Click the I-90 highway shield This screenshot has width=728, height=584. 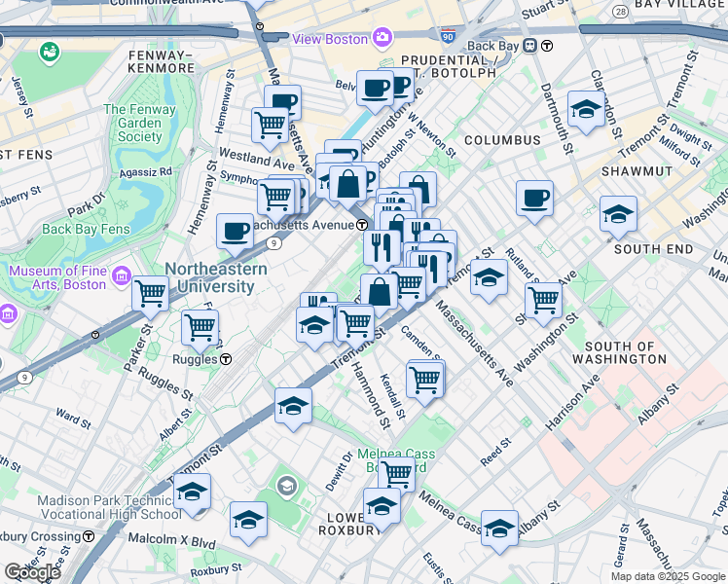pos(448,36)
